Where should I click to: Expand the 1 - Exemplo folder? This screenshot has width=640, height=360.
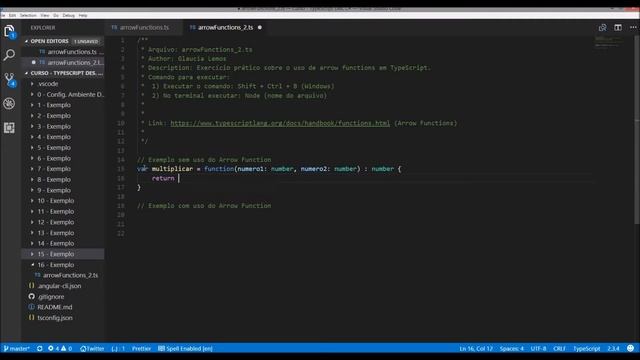coord(63,105)
